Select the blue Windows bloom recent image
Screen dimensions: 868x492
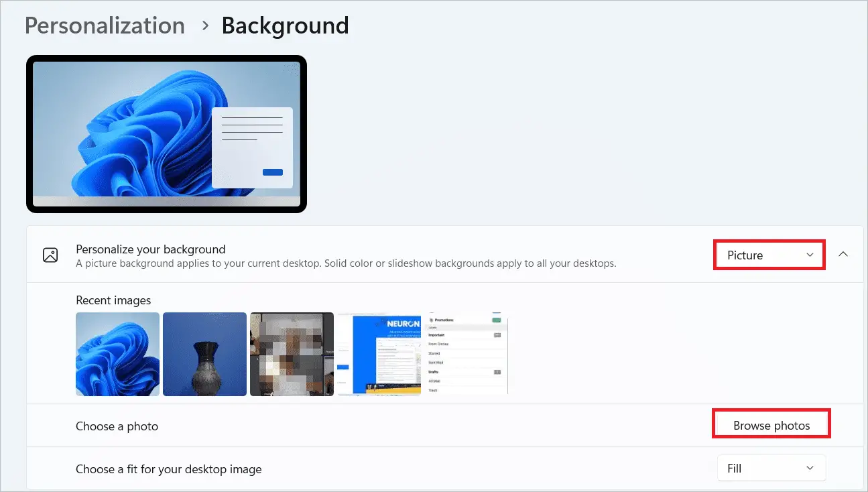coord(117,354)
